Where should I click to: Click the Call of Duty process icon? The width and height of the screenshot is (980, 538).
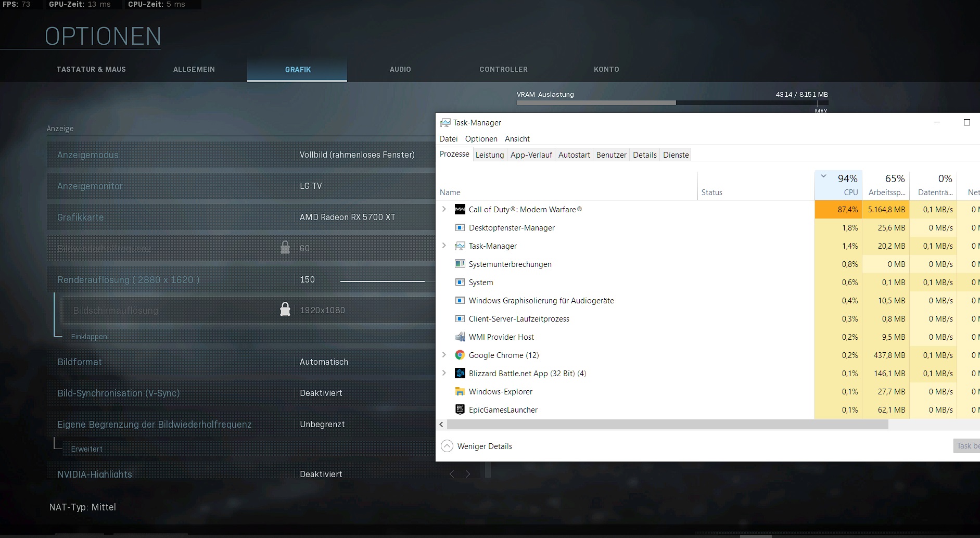click(460, 209)
